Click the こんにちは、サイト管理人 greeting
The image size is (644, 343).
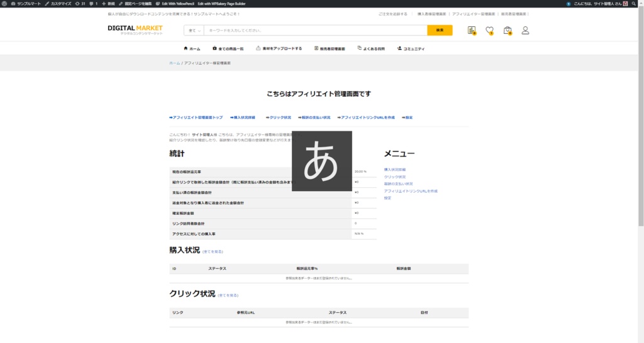tap(597, 4)
